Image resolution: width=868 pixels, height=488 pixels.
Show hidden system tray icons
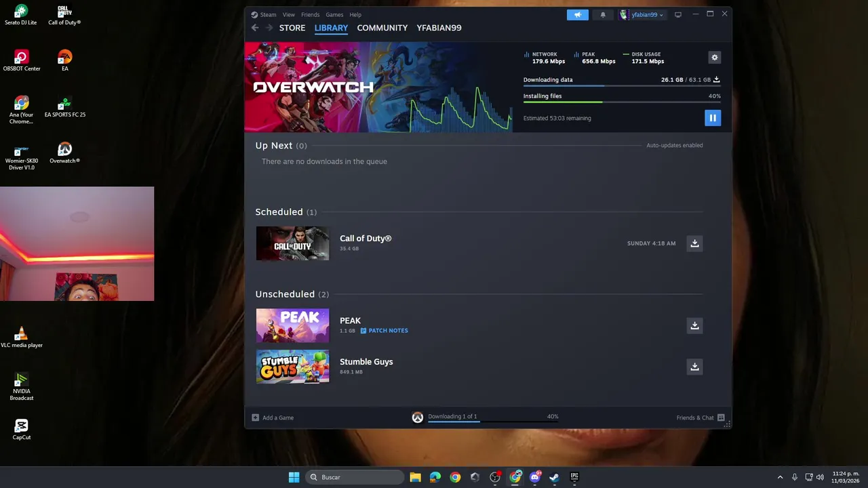pos(780,477)
